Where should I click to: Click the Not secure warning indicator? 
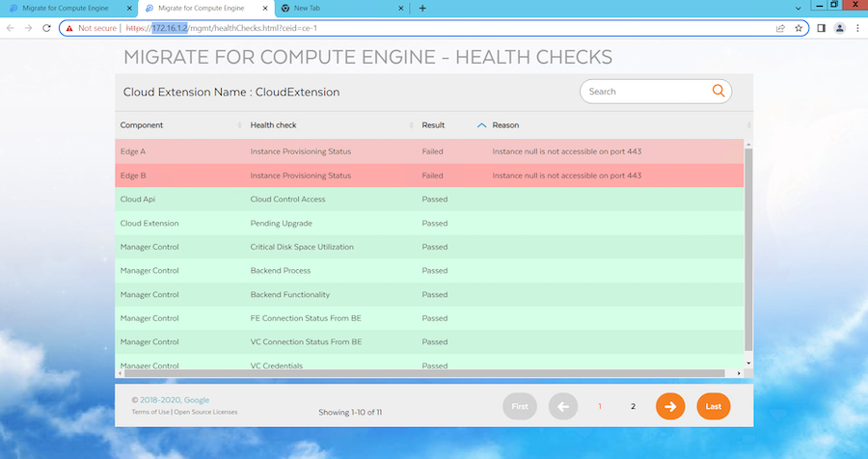[x=94, y=28]
